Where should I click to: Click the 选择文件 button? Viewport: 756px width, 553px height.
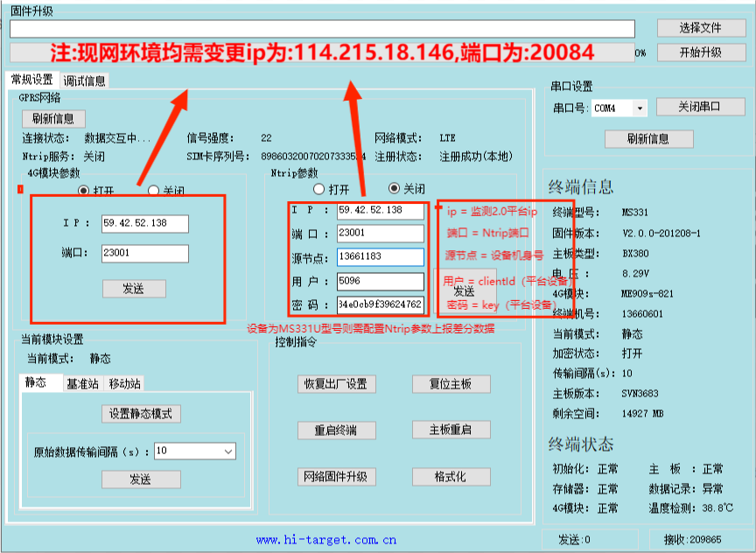click(x=700, y=28)
